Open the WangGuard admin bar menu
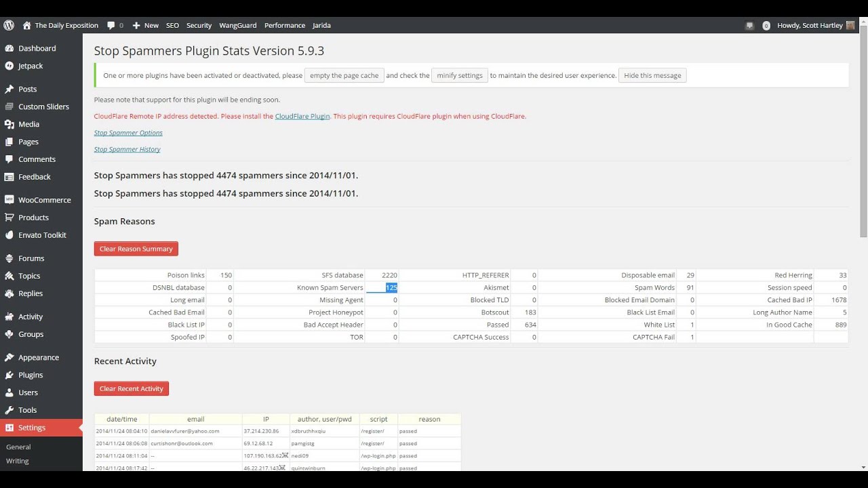Viewport: 868px width, 488px height. 238,25
